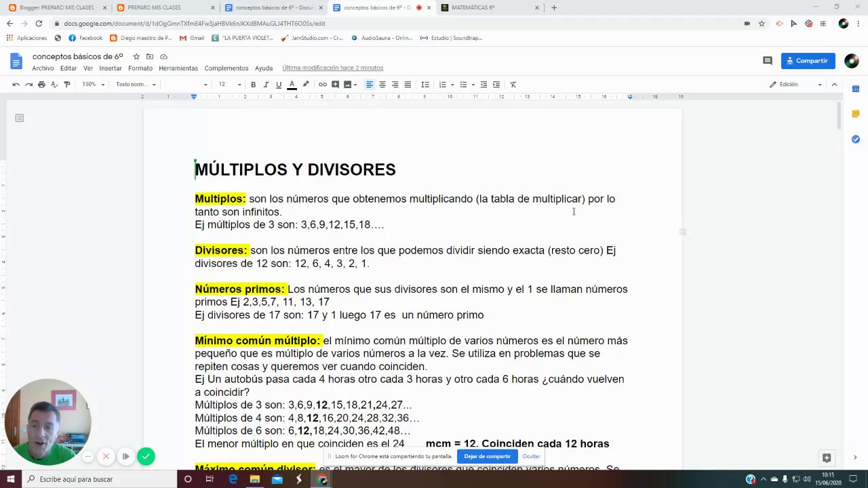Open the Keep side panel icon
The width and height of the screenshot is (868, 488).
(856, 114)
